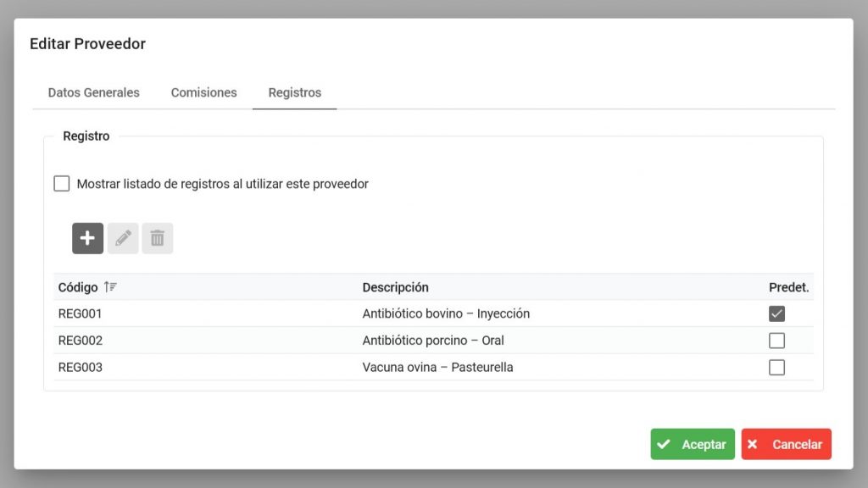The width and height of the screenshot is (868, 488).
Task: Click the Predet. column header
Action: coord(788,287)
